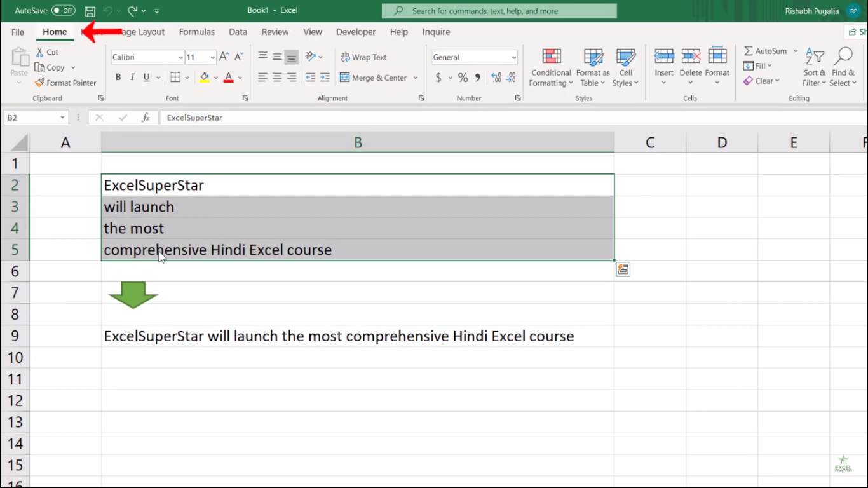This screenshot has width=868, height=488.
Task: Open the font size 11 dropdown
Action: click(x=212, y=57)
